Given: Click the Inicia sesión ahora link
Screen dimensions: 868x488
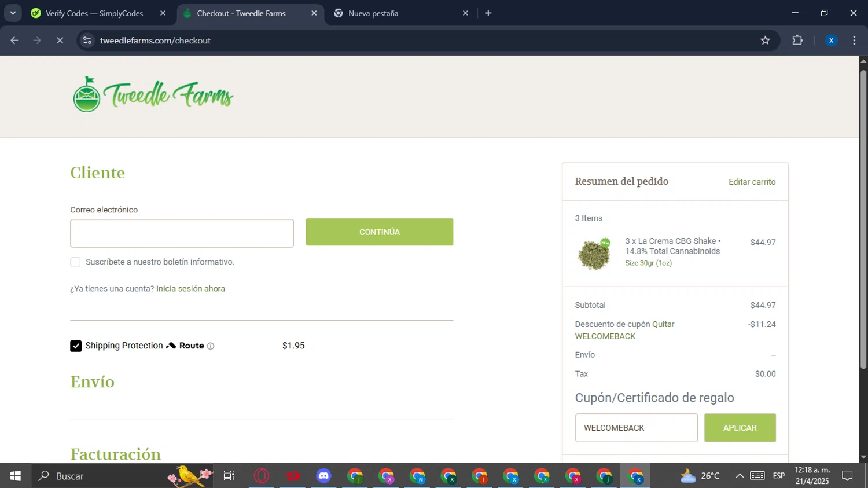Looking at the screenshot, I should [190, 289].
